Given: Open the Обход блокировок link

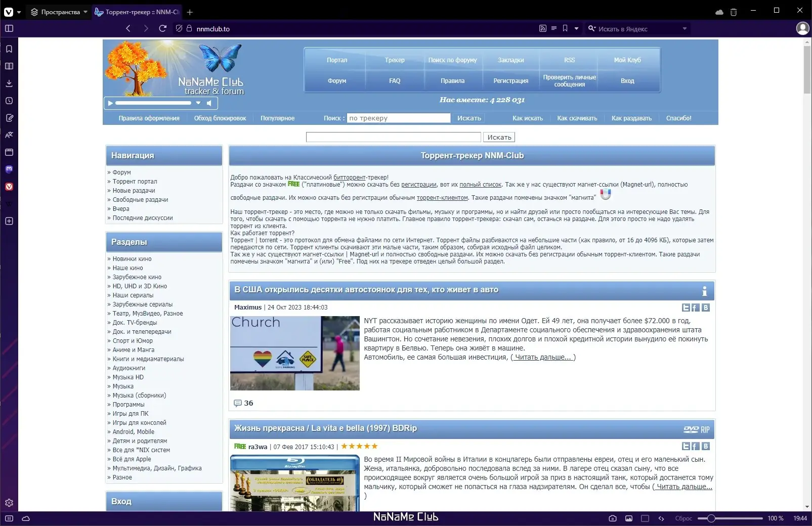Looking at the screenshot, I should pyautogui.click(x=220, y=118).
